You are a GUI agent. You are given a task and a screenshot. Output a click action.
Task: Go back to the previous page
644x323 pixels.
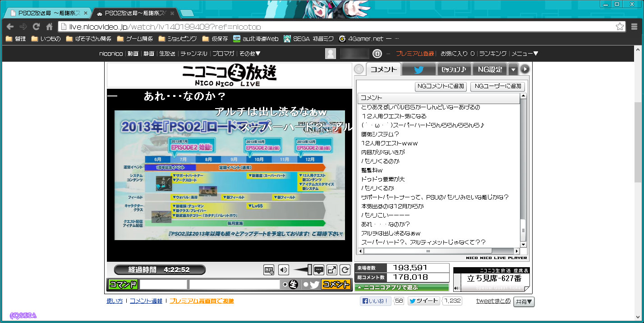point(10,27)
